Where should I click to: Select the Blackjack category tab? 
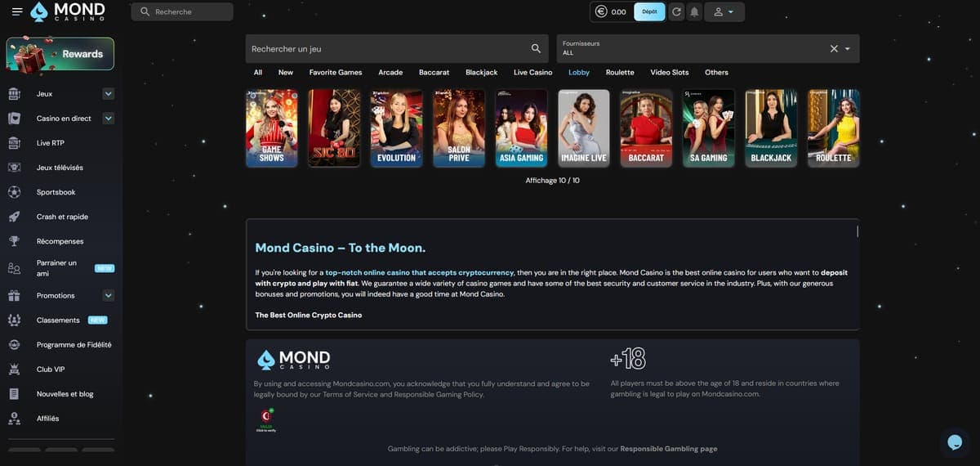pyautogui.click(x=482, y=72)
